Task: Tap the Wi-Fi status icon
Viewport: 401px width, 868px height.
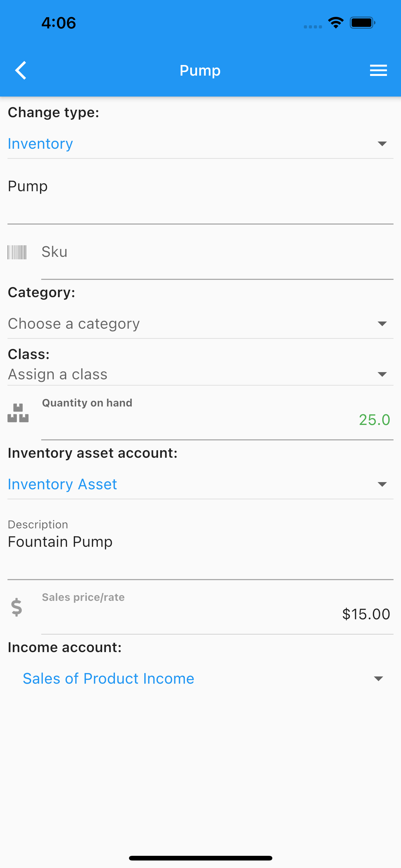Action: (x=336, y=23)
